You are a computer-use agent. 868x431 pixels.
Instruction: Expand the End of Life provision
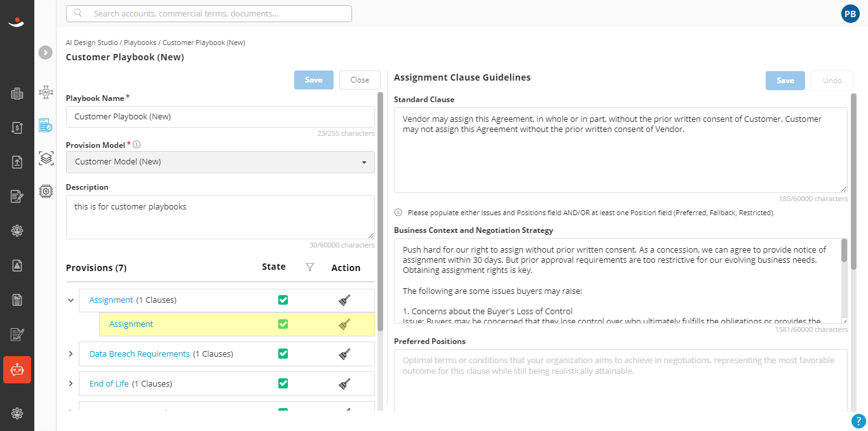[71, 383]
